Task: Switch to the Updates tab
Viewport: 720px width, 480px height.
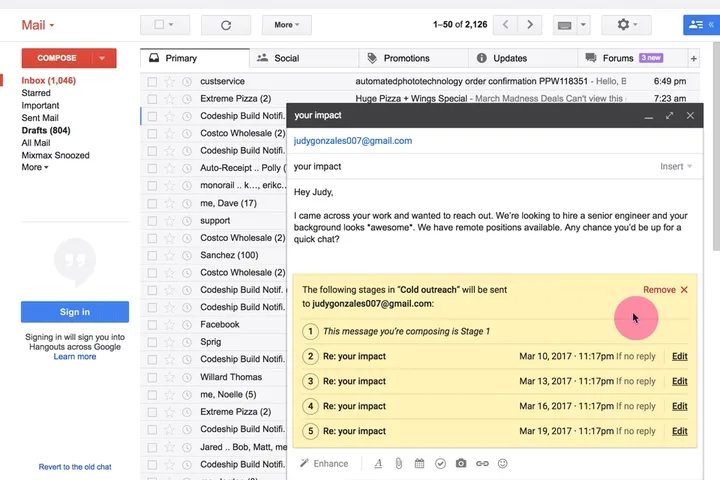Action: pyautogui.click(x=523, y=58)
